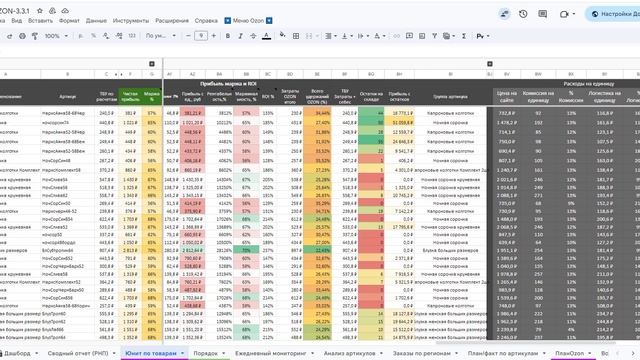640x360 pixels.
Task: Open the text color picker
Action: tap(267, 36)
